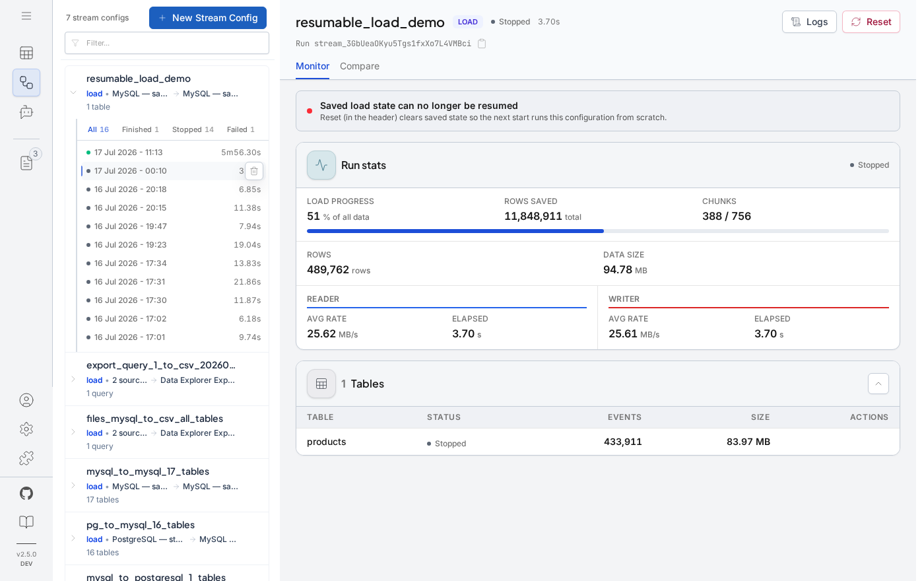The image size is (924, 581).
Task: Click the resumable_load_demo list title
Action: pos(139,79)
